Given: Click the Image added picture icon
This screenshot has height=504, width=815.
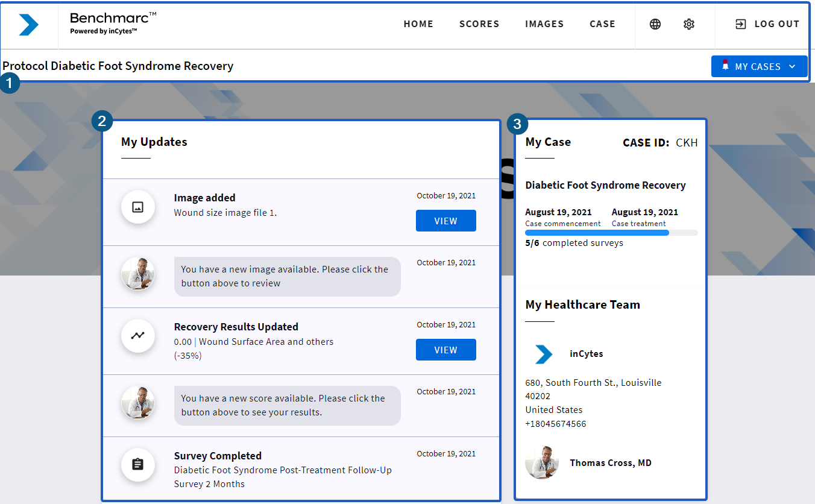Looking at the screenshot, I should [138, 207].
